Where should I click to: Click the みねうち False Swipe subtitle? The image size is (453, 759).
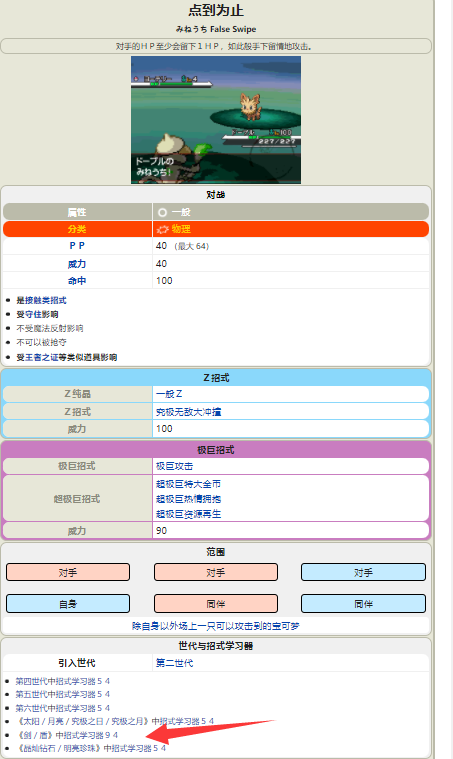tap(216, 29)
